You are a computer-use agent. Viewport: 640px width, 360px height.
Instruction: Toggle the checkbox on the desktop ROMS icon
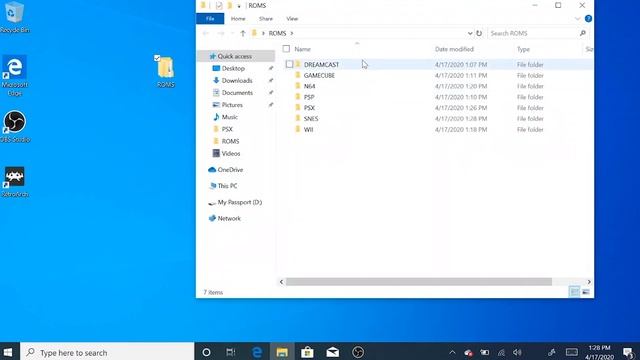pyautogui.click(x=157, y=58)
